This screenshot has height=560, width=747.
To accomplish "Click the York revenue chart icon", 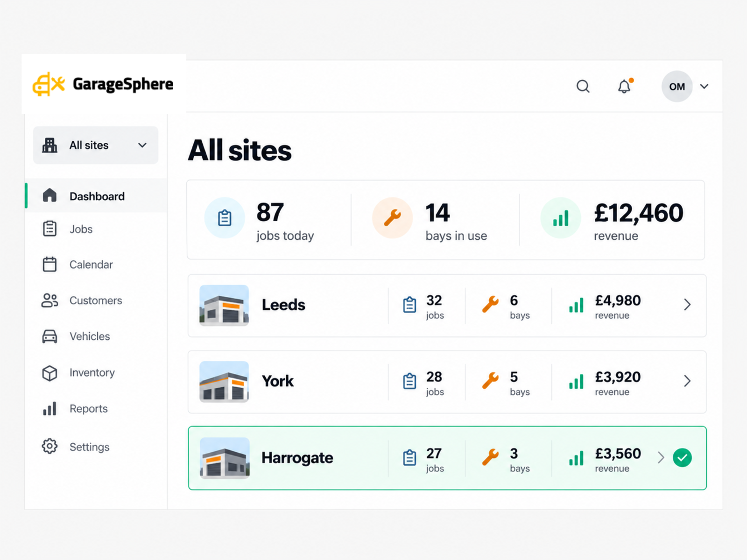I will (x=576, y=382).
